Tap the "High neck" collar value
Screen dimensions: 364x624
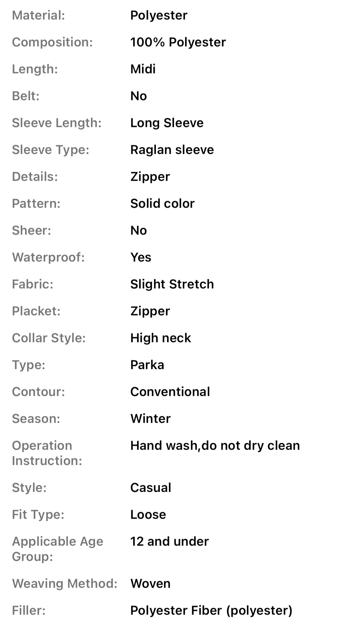160,338
